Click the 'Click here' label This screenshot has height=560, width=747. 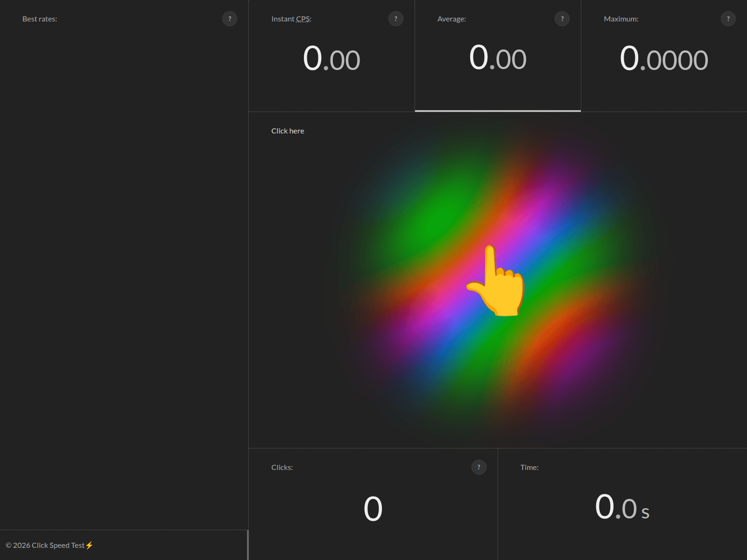288,131
